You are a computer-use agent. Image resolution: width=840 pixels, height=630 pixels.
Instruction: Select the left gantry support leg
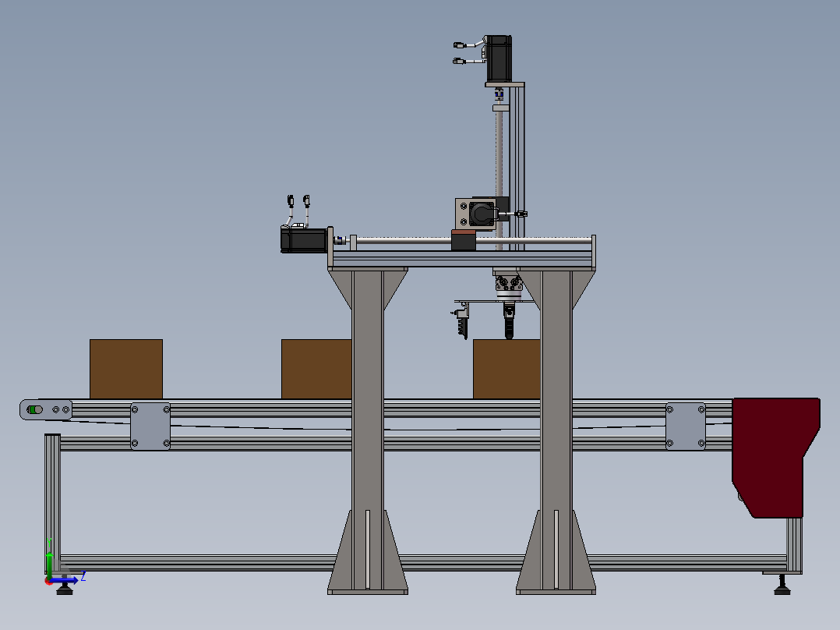(368, 432)
